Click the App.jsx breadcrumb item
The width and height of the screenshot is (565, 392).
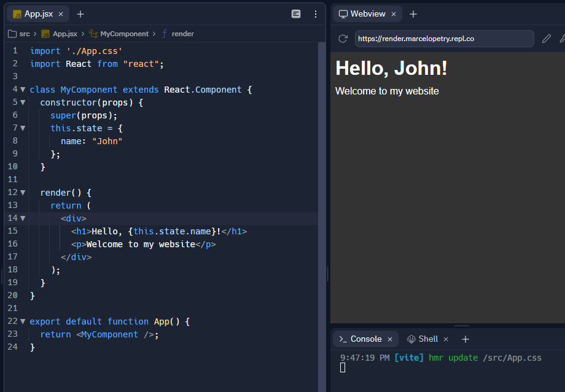[60, 34]
